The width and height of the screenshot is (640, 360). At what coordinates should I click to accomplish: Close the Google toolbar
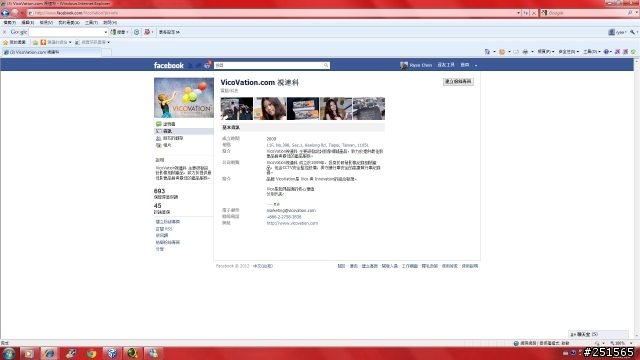click(4, 32)
